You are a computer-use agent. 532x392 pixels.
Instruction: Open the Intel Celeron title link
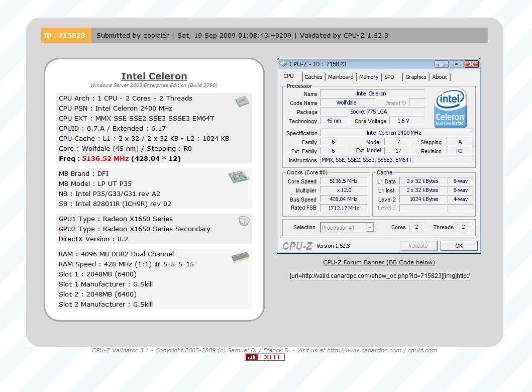click(154, 76)
